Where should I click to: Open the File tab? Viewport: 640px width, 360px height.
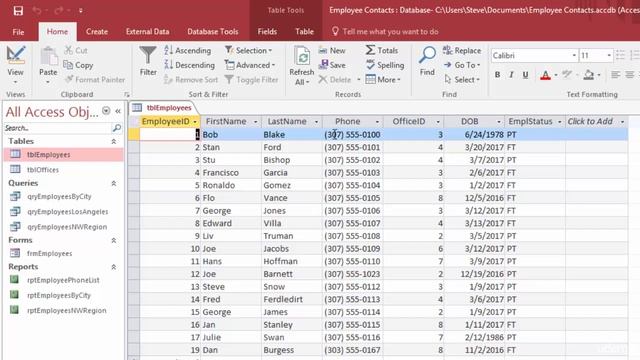tap(18, 32)
